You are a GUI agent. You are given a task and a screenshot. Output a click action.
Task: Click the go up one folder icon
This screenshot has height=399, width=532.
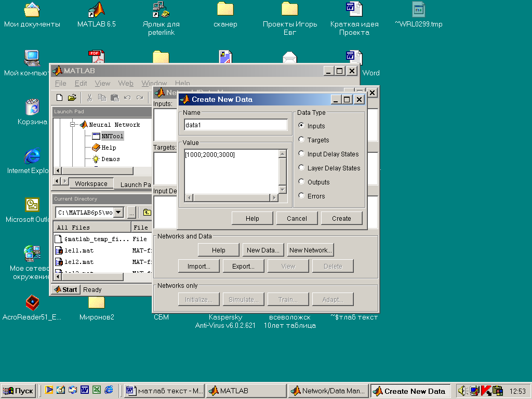click(x=147, y=212)
